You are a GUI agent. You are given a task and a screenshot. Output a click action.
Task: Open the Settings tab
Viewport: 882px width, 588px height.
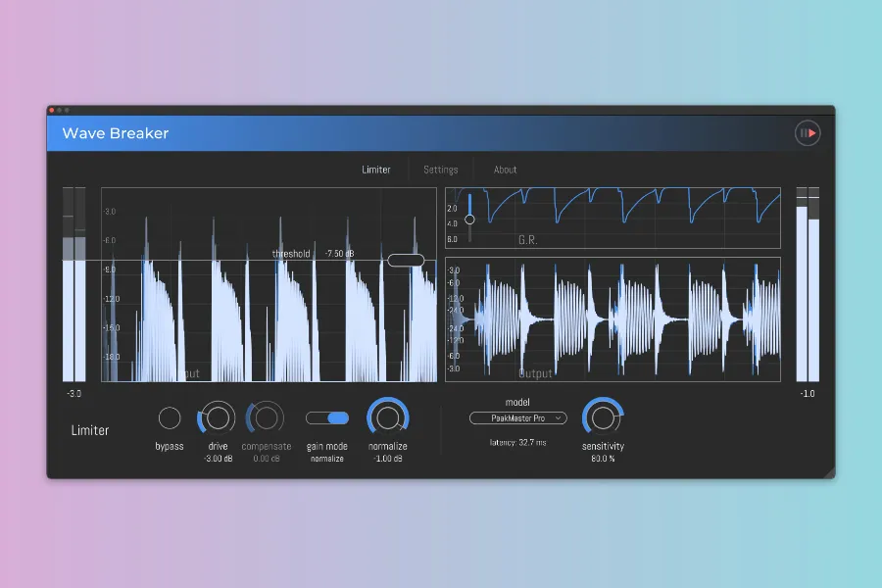(441, 170)
